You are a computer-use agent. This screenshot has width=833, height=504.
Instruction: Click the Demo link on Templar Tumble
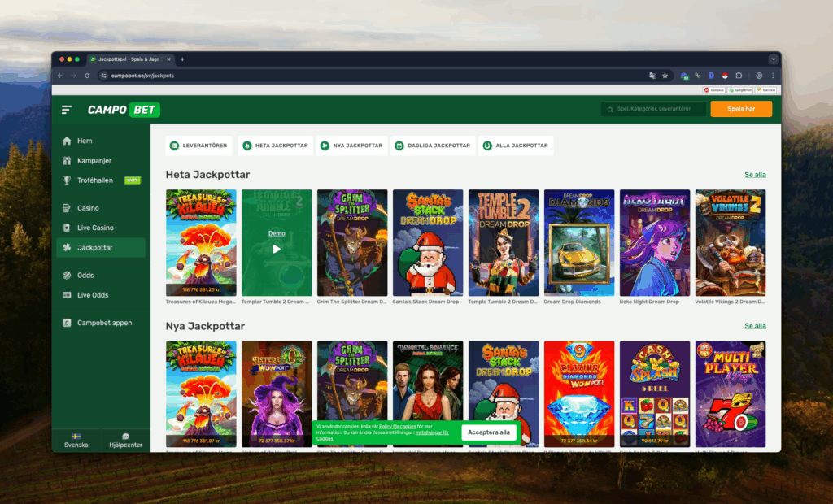click(x=277, y=233)
